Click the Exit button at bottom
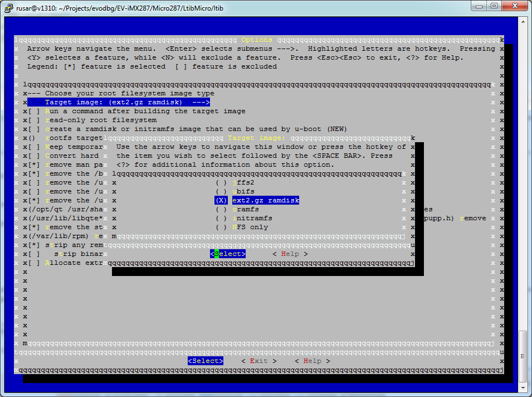Screen dimensions: 532x397 [258, 361]
